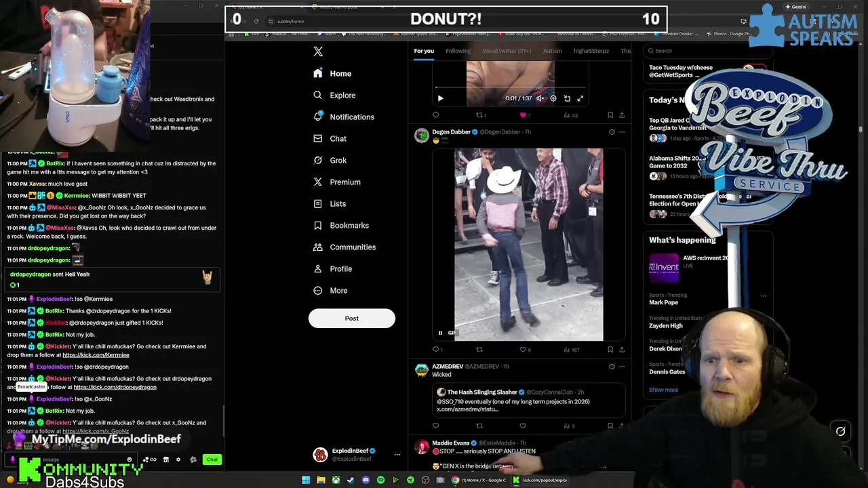868x488 pixels.
Task: Reply to Degen Dabber's post
Action: [436, 350]
